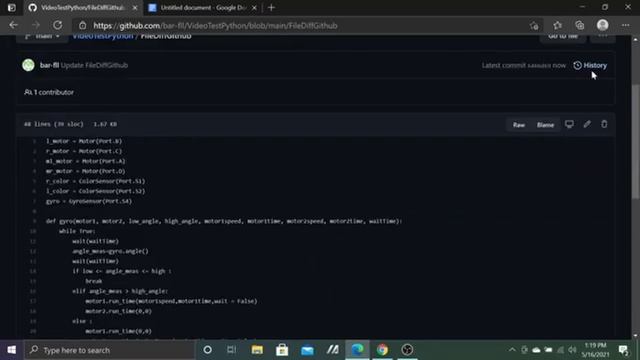The image size is (640, 360).
Task: Click code line gyro = GyroSensor(Port.S4)
Action: click(x=89, y=201)
